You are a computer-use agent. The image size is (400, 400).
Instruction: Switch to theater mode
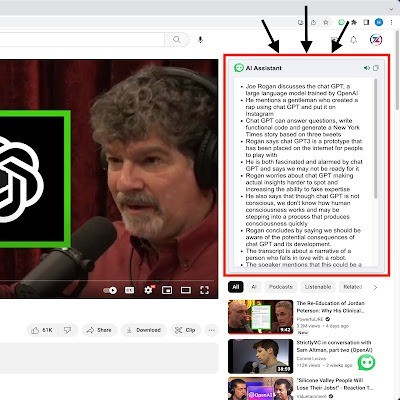[186, 290]
